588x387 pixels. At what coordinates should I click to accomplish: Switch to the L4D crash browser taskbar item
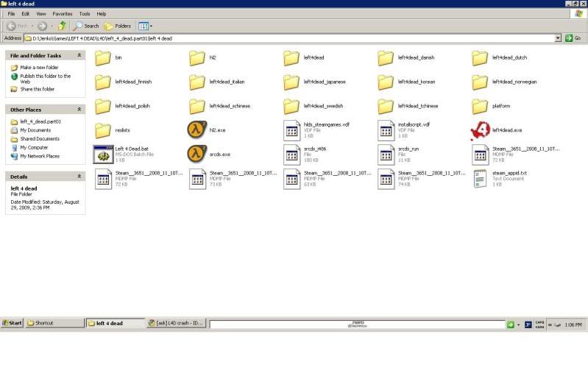point(176,323)
